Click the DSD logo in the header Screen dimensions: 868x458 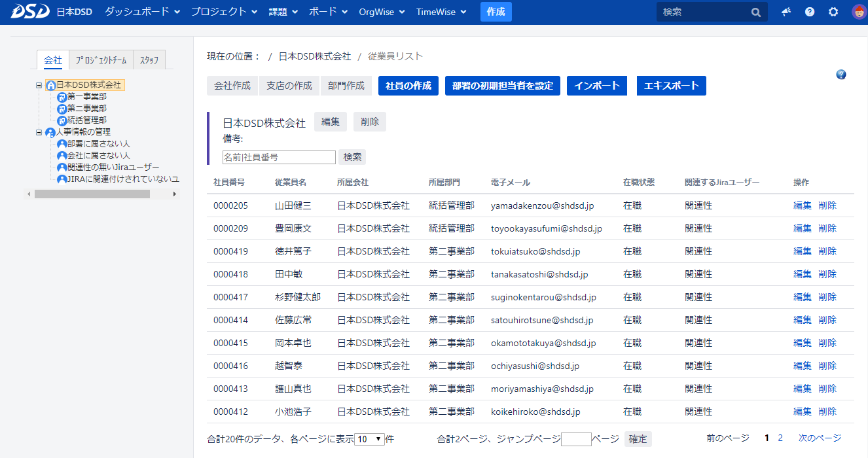(29, 12)
